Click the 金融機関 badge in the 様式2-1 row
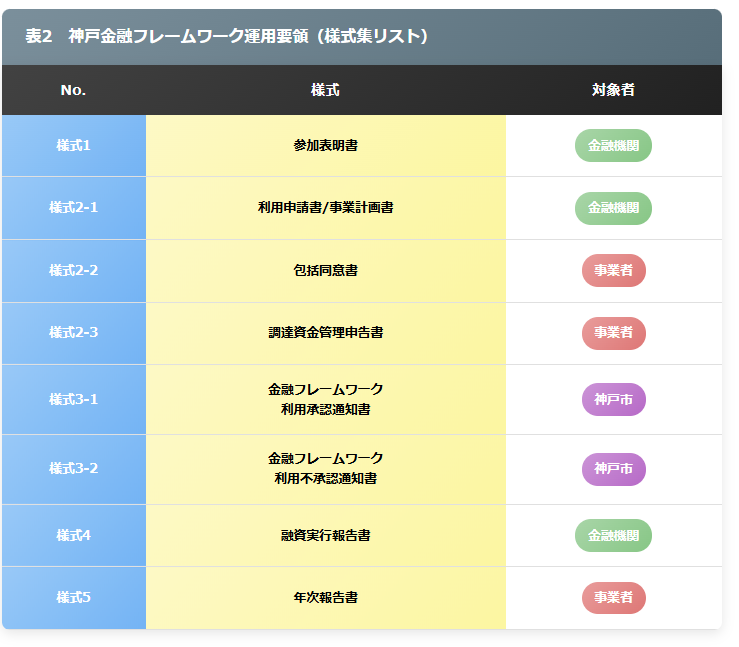This screenshot has height=647, width=739. [x=613, y=208]
